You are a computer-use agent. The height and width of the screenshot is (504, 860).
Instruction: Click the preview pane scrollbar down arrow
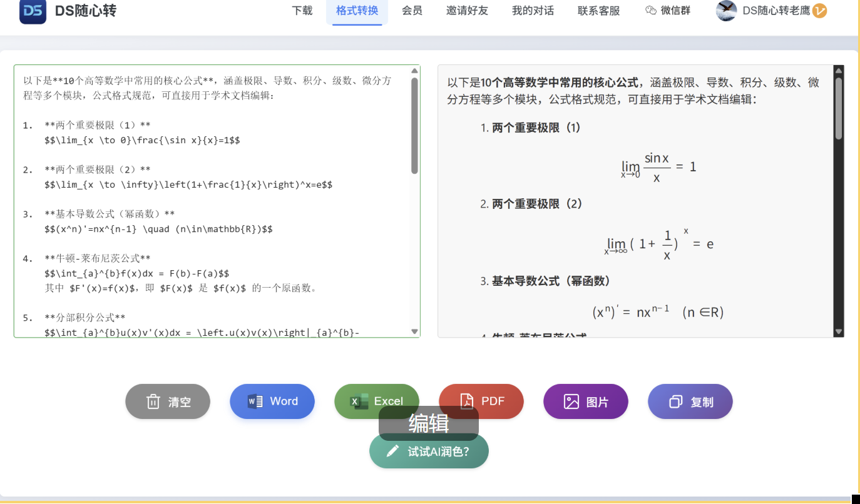coord(839,331)
